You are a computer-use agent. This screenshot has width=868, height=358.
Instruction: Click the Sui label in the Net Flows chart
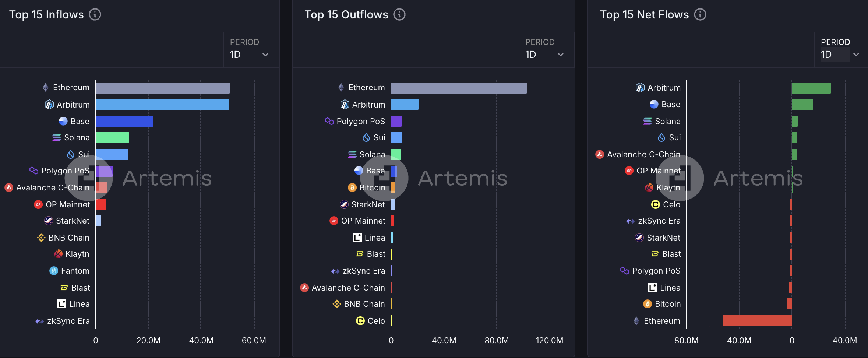pos(675,137)
